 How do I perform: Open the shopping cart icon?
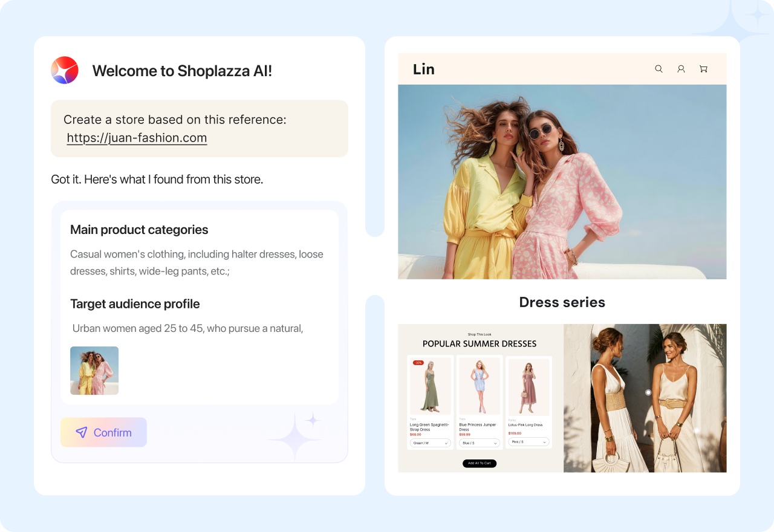pyautogui.click(x=703, y=69)
